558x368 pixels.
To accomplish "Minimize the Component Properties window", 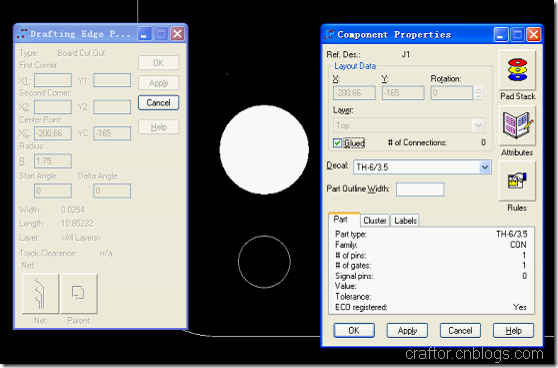I will (501, 35).
